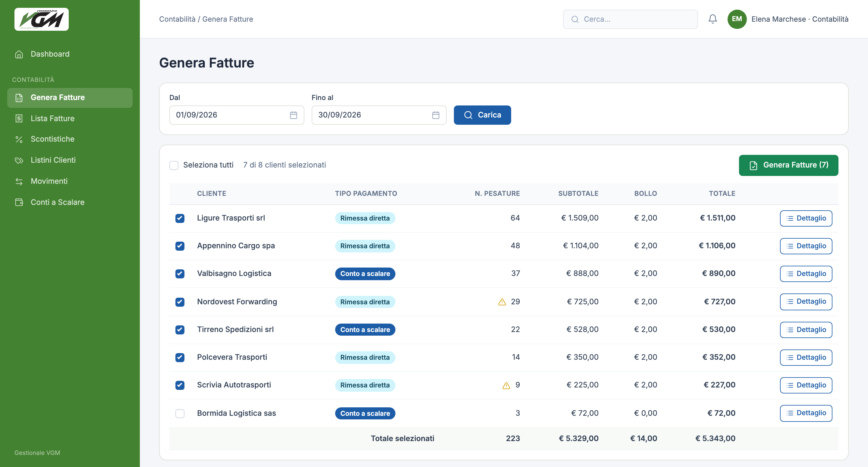
Task: Click the N. PESATURE column header
Action: [x=497, y=193]
